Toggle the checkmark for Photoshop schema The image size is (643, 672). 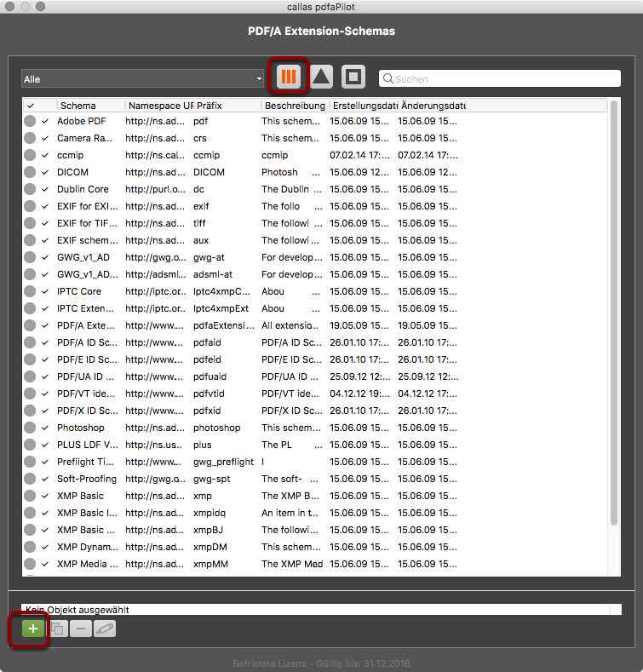click(x=45, y=428)
